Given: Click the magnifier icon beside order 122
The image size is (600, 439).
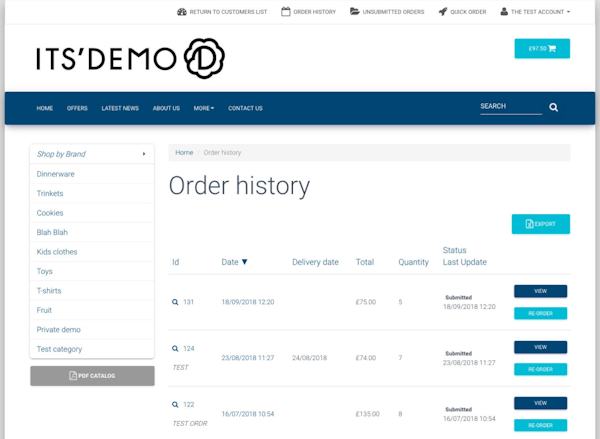Looking at the screenshot, I should [x=175, y=405].
